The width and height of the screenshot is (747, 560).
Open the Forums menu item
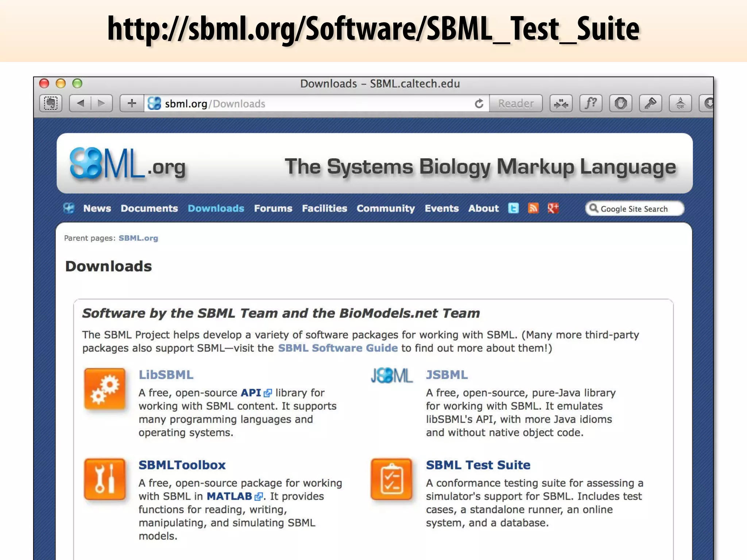coord(273,209)
